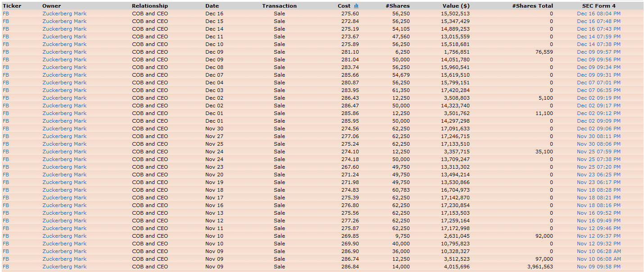Open SEC Form 4 link Dec 02 09:17 PM
Screen dimensions: 644x272
pos(599,106)
